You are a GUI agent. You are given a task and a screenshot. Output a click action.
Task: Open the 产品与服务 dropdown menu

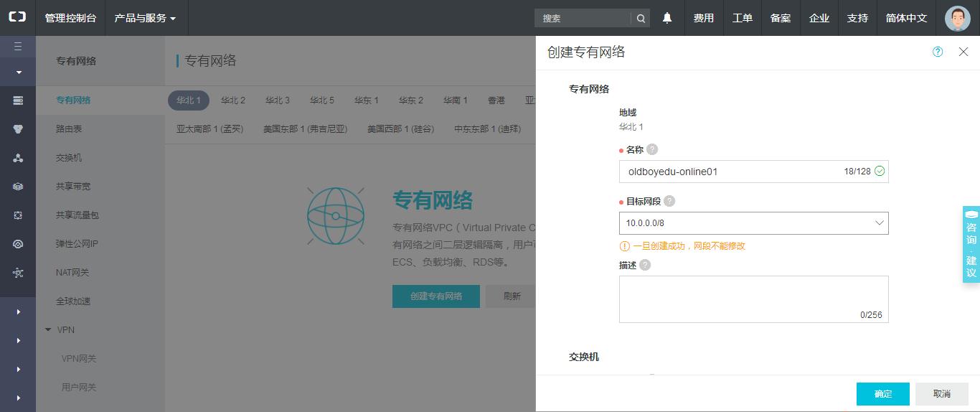coord(145,18)
